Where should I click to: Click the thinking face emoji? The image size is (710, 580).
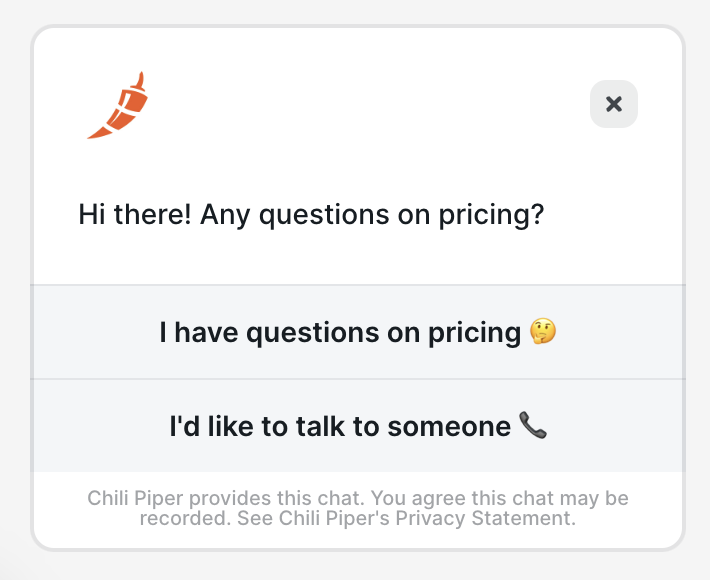[543, 333]
